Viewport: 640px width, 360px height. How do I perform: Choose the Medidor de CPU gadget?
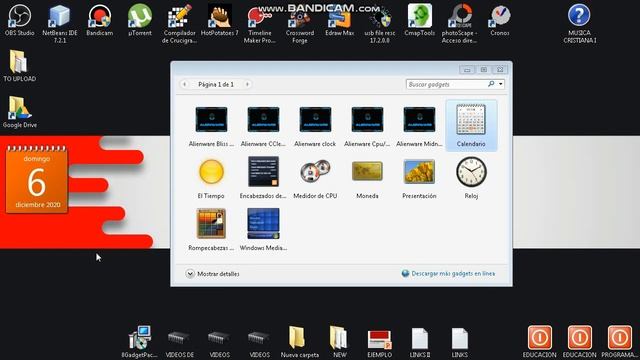[315, 178]
